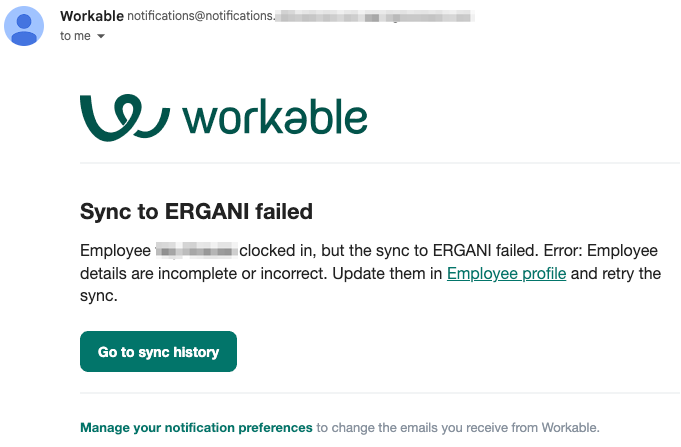Click the divider line below the logo
The width and height of the screenshot is (681, 447).
click(x=380, y=163)
